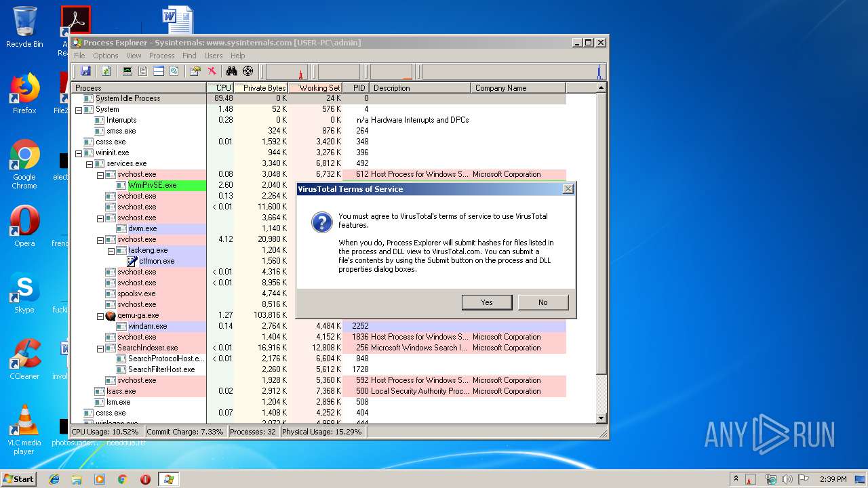The width and height of the screenshot is (868, 488).
Task: Select the System Idle Process row
Action: pos(319,98)
